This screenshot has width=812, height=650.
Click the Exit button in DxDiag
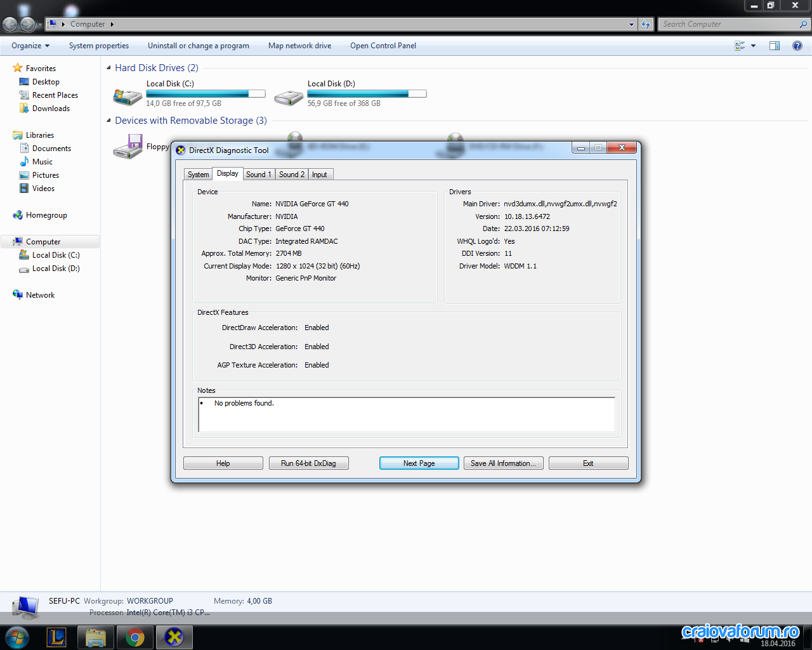click(589, 463)
